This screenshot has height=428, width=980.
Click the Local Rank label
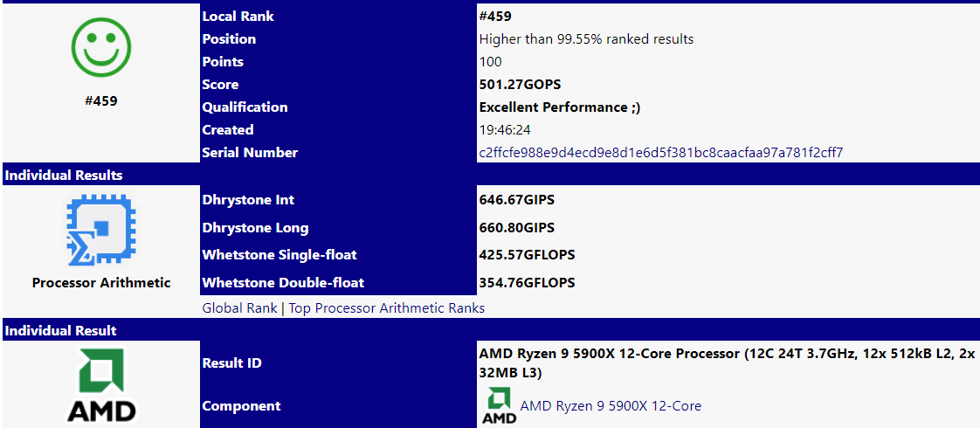(x=238, y=17)
